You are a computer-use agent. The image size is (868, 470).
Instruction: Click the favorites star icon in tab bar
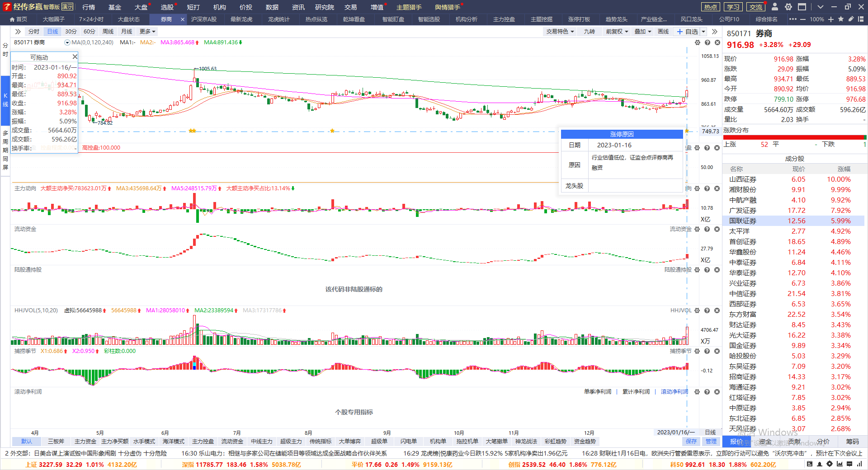(841, 19)
